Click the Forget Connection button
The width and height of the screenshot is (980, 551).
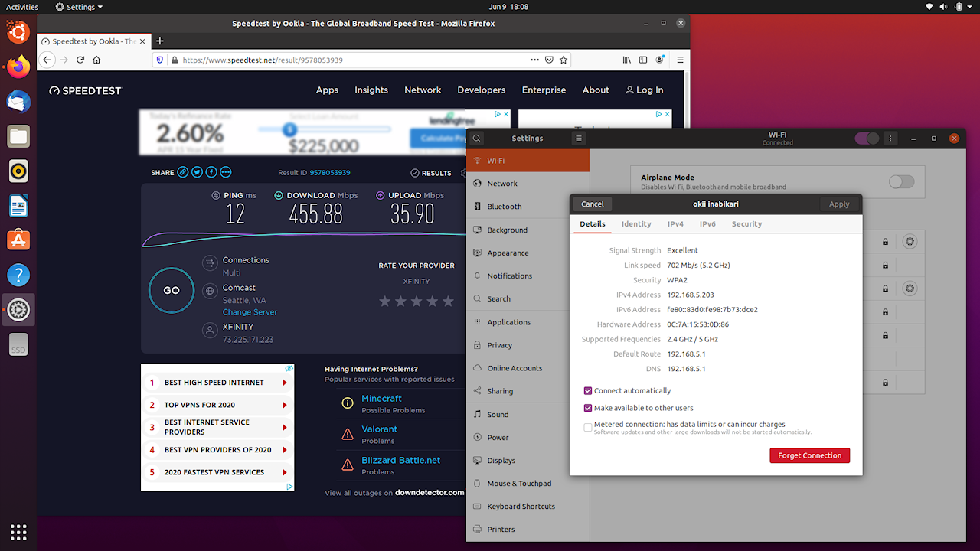coord(809,455)
